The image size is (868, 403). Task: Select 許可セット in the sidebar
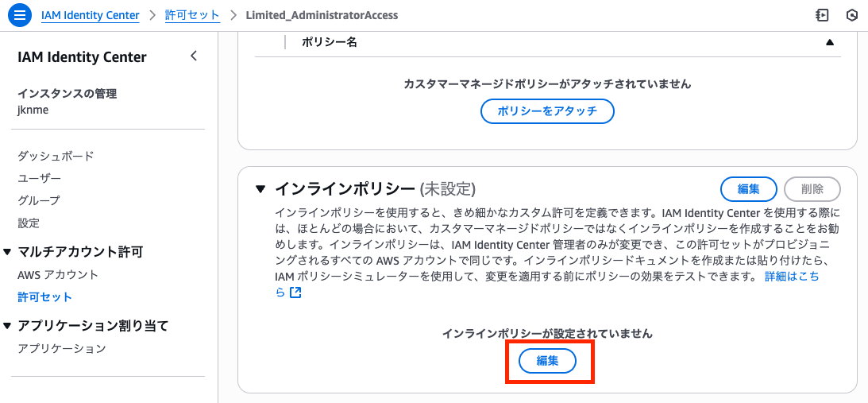click(44, 297)
